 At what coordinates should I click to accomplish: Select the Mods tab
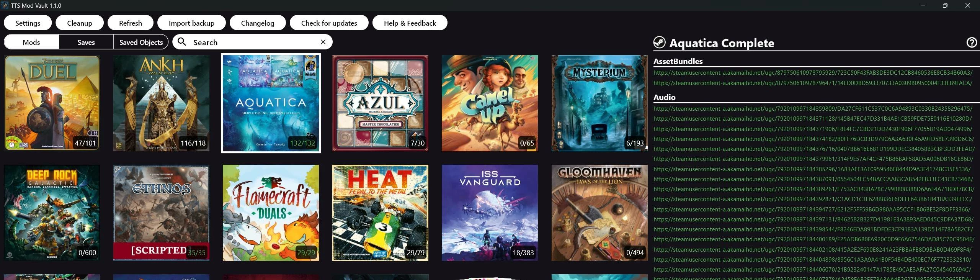[x=31, y=42]
